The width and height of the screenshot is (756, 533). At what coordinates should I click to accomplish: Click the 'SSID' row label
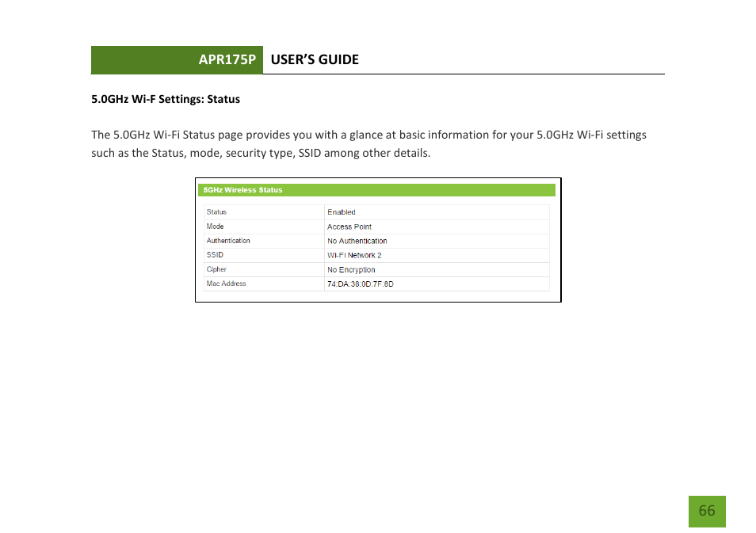[x=215, y=255]
